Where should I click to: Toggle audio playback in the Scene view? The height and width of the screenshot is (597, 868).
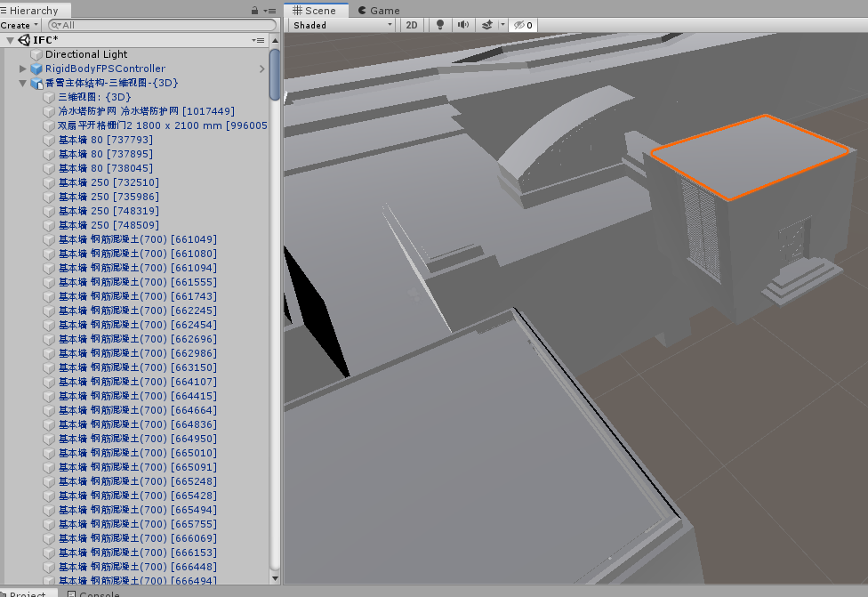click(x=462, y=24)
